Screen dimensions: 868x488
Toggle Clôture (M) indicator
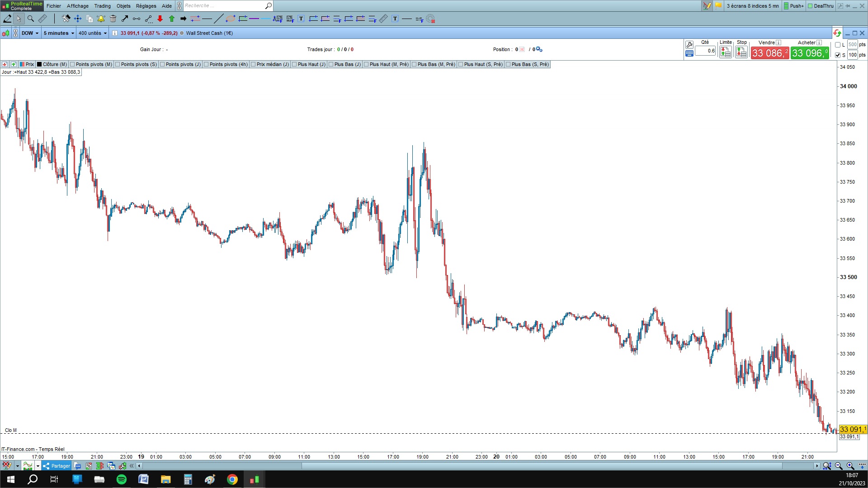[52, 64]
